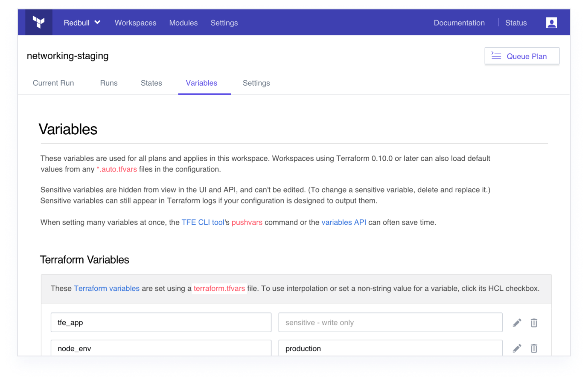Viewport: 588px width, 382px height.
Task: Open the TFE CLI tool link
Action: point(202,222)
